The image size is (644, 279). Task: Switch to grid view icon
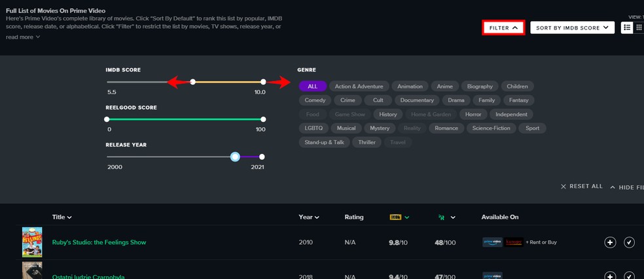click(639, 28)
